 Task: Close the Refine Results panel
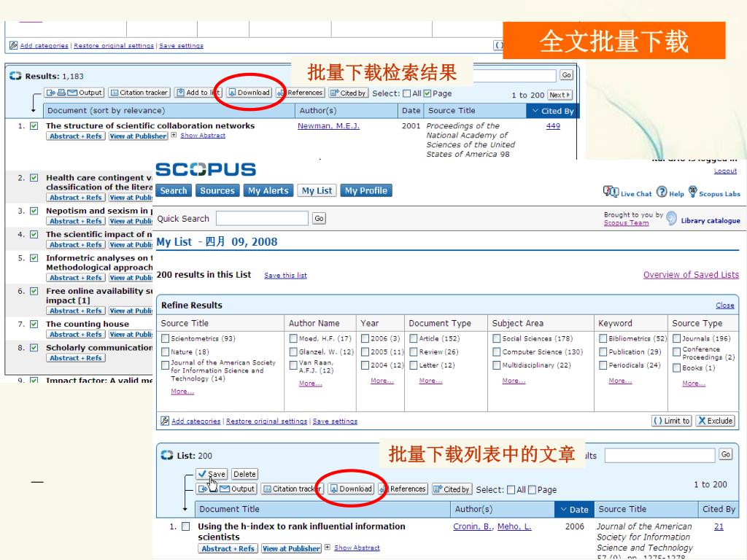tap(724, 306)
